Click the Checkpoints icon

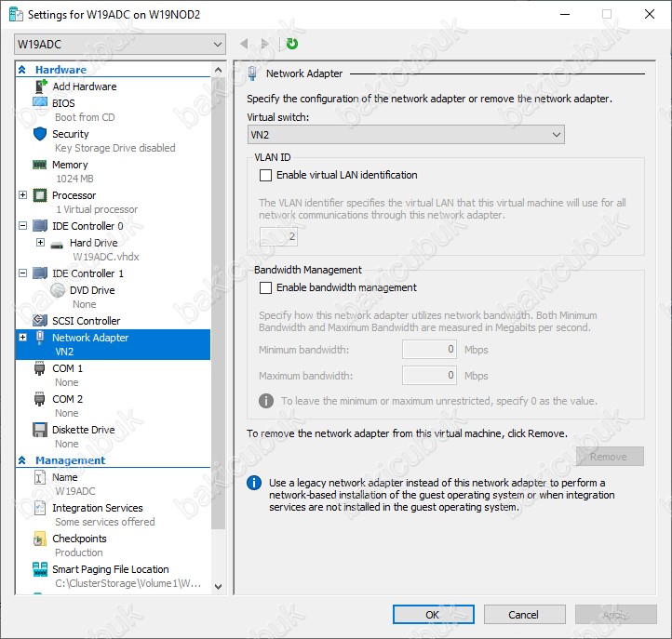click(x=39, y=539)
